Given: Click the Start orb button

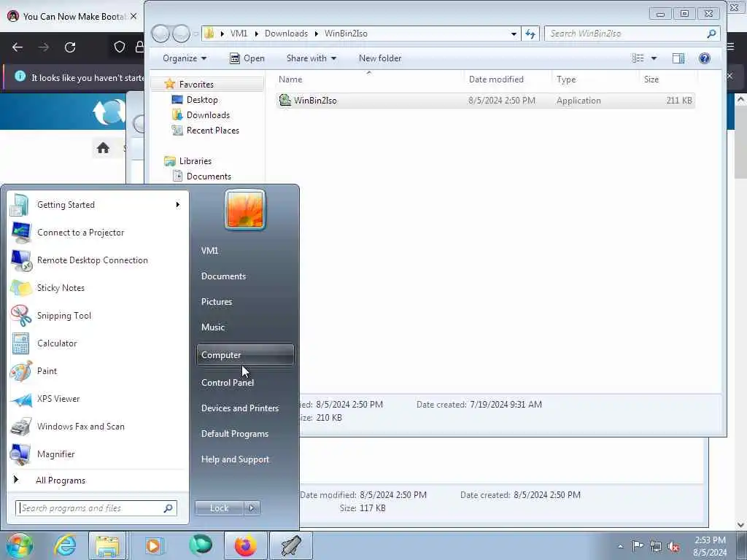Looking at the screenshot, I should (x=20, y=545).
